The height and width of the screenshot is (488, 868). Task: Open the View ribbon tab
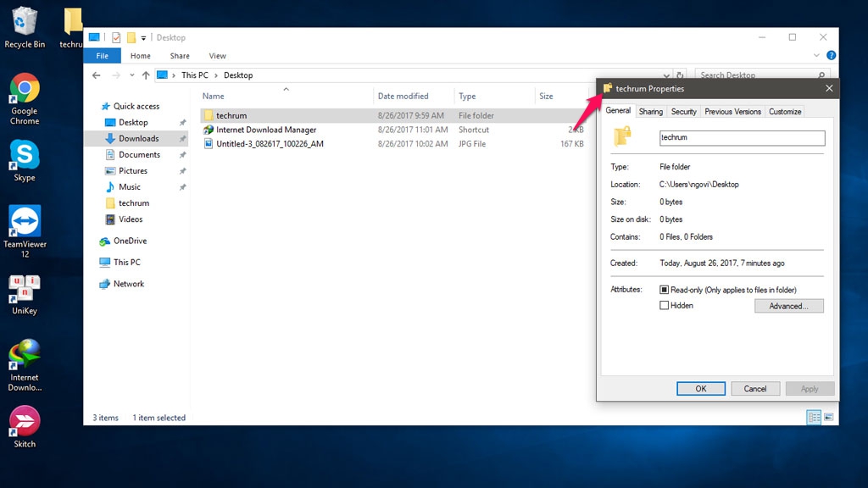coord(217,56)
